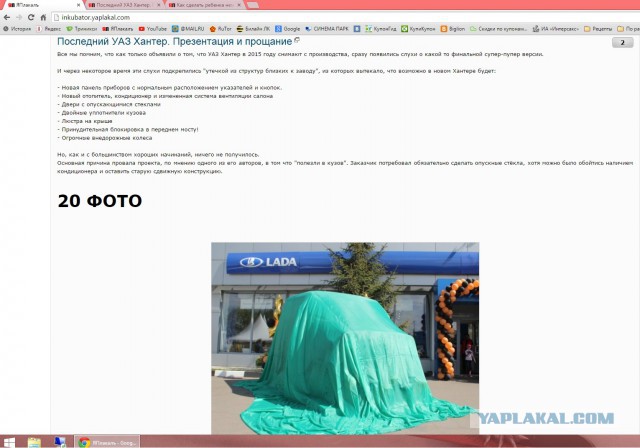
Task: Open the КупонГид bookmark
Action: point(381,29)
